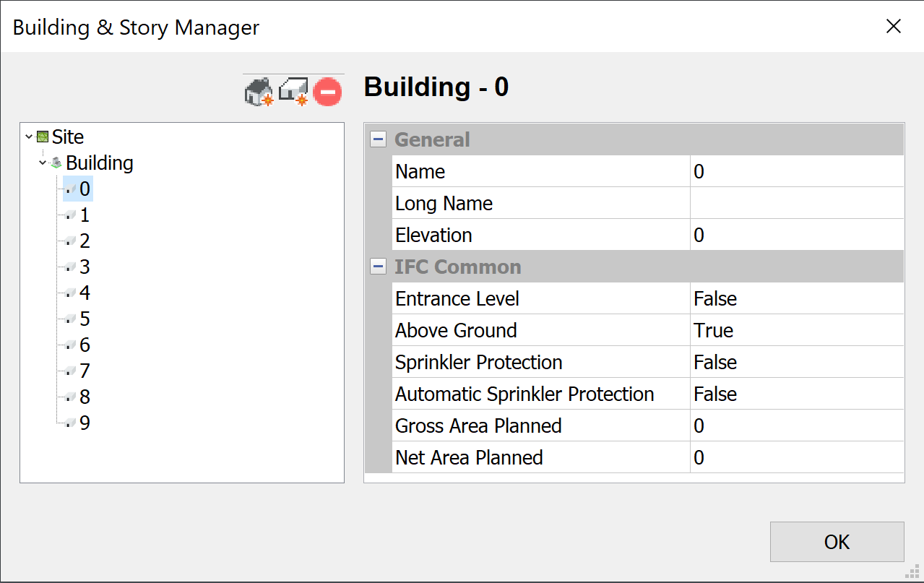Collapse the Building tree node

43,163
